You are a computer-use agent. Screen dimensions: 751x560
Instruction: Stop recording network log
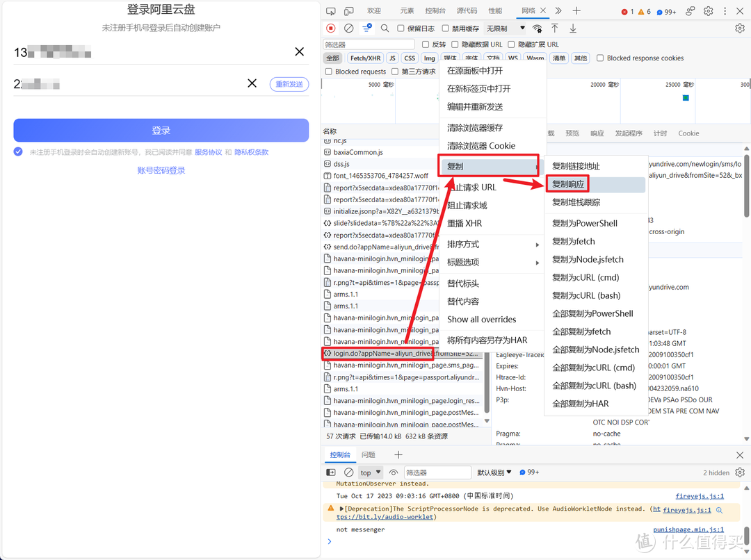330,28
